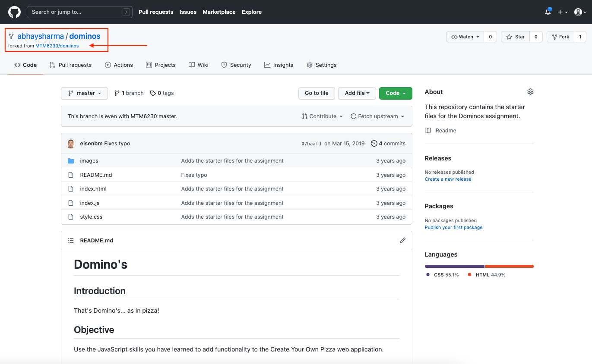Click the tag icon next to tags
This screenshot has height=364, width=592.
coord(153,93)
